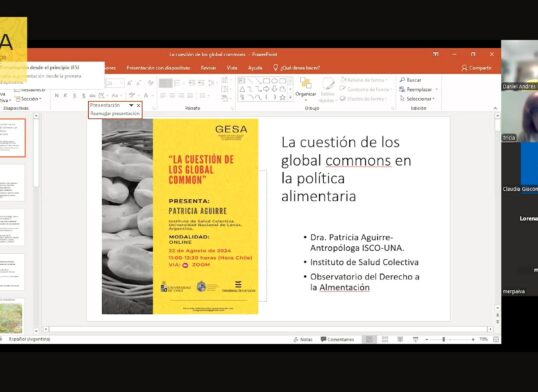Screen dimensions: 538x392
Task: Open the Vista ribbon tab
Action: tap(232, 68)
